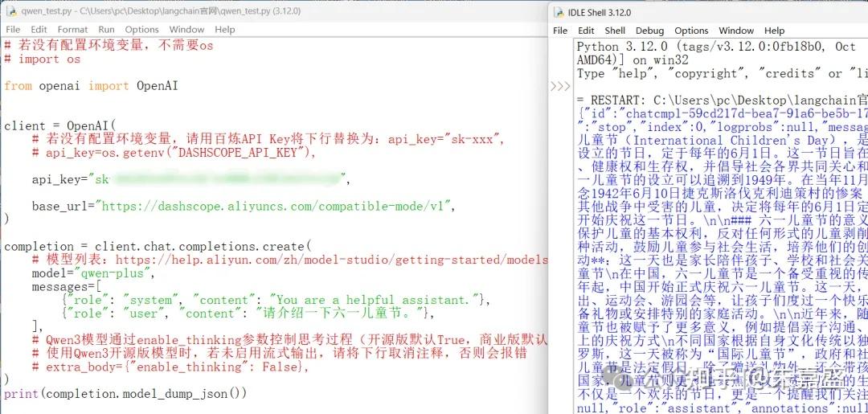Open Edit menu in IDLE Shell

(x=586, y=31)
